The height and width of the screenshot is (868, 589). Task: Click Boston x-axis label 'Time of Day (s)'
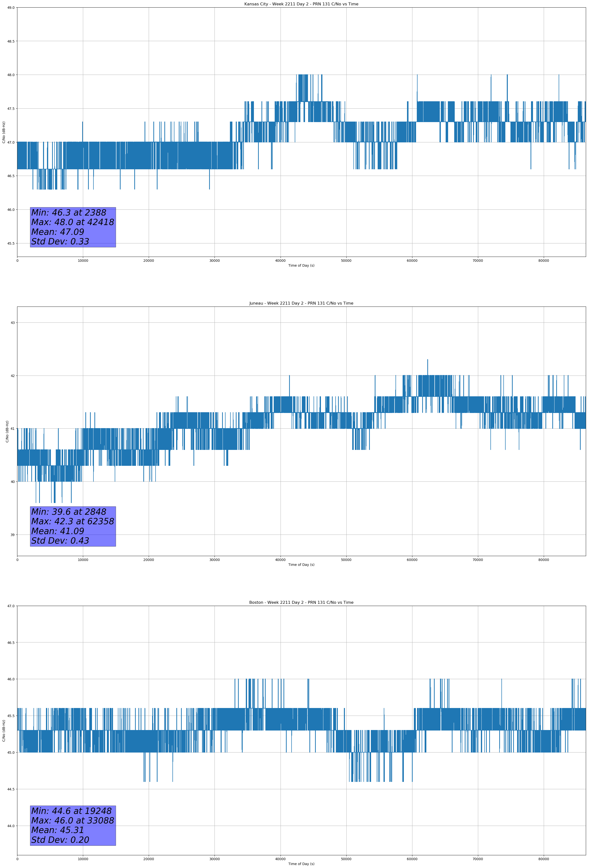301,864
